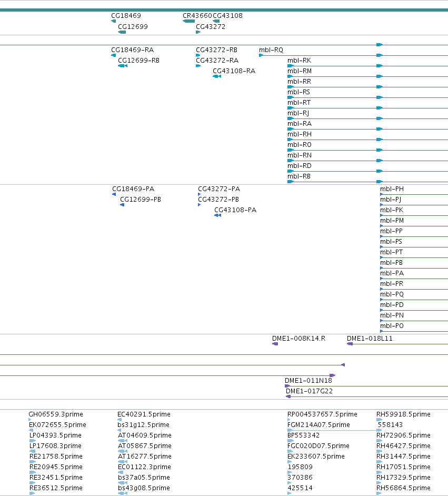
Task: Select the mbl-RO transcript label
Action: point(300,145)
